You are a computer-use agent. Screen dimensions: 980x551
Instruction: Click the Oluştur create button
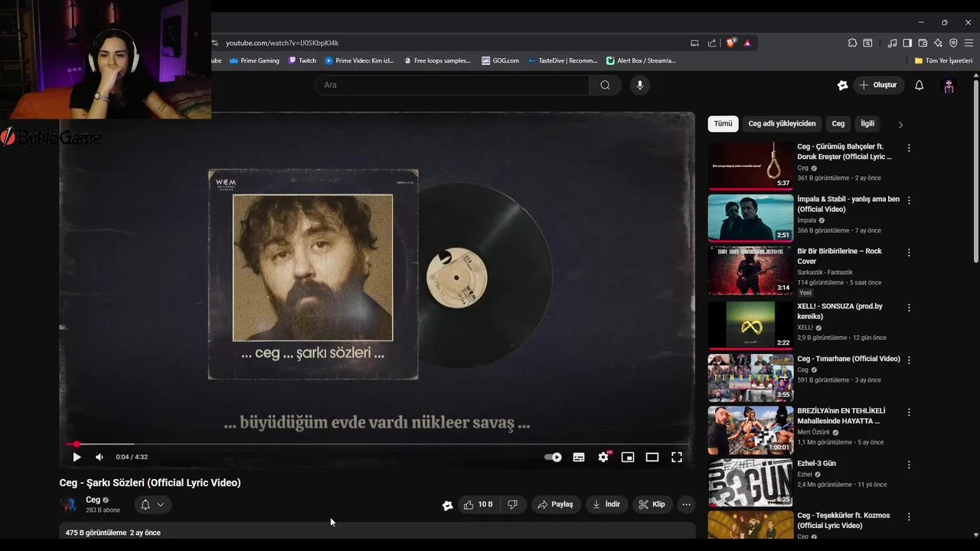click(x=878, y=85)
